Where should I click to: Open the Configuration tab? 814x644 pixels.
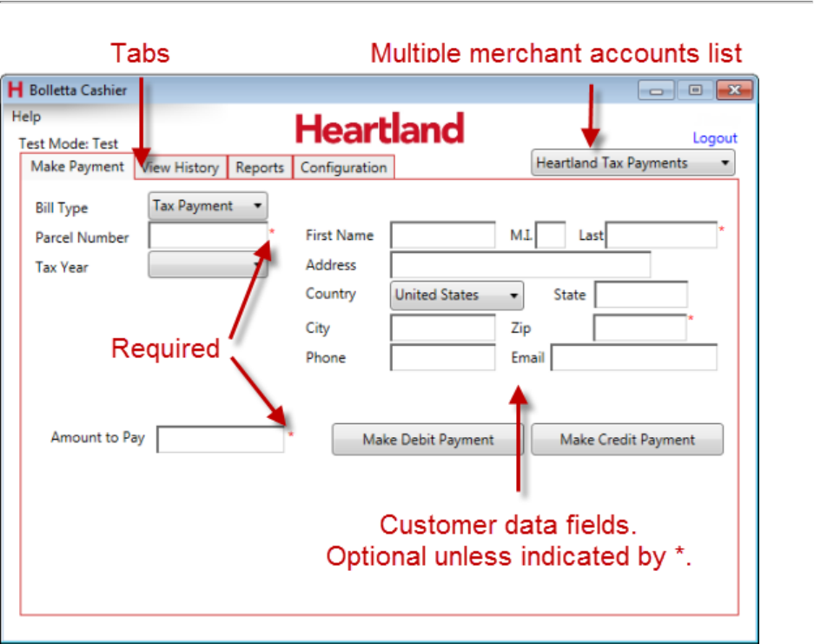(344, 167)
